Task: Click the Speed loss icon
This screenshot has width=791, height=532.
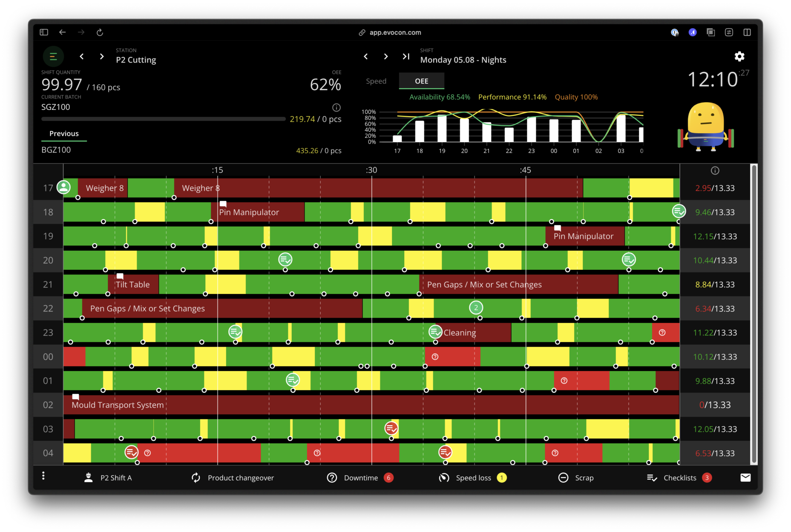Action: click(x=444, y=478)
